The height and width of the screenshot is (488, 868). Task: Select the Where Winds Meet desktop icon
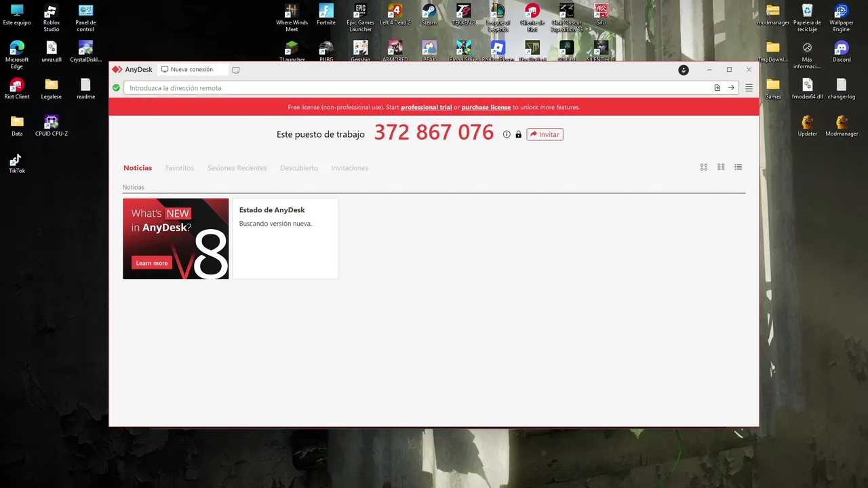292,18
